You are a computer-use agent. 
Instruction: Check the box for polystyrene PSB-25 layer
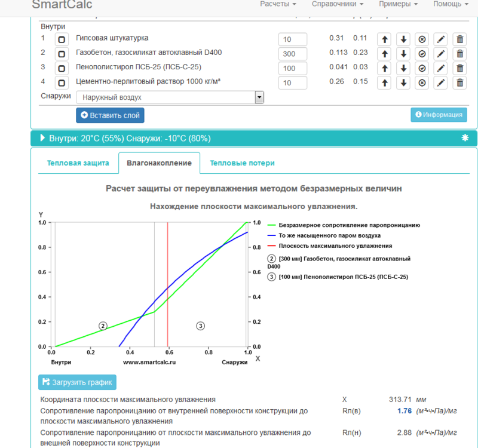pyautogui.click(x=62, y=68)
